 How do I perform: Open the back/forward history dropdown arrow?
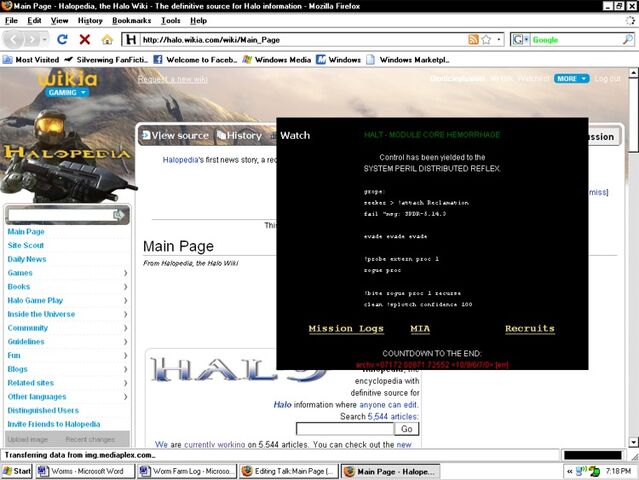pos(44,40)
